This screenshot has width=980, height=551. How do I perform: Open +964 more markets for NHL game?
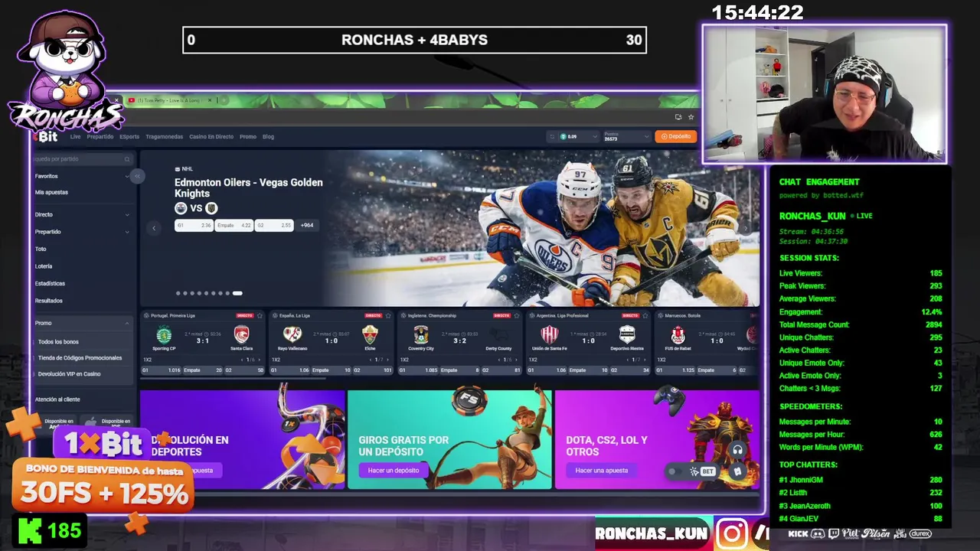[x=307, y=226]
